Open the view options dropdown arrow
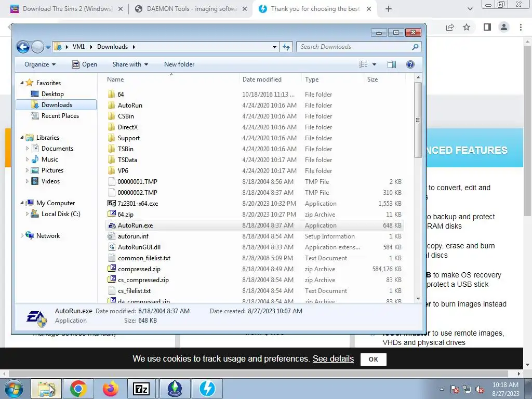Viewport: 532px width, 399px height. (x=374, y=64)
